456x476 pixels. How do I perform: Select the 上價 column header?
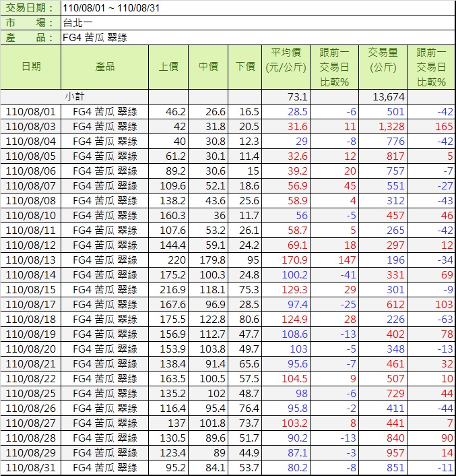click(x=168, y=67)
